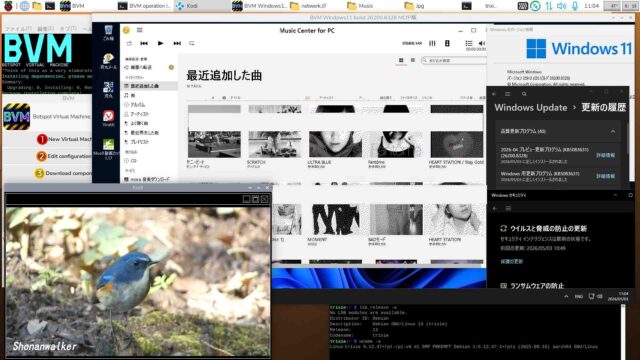The image size is (640, 360).
Task: Open Raspberry Pi start menu
Action: (x=7, y=6)
